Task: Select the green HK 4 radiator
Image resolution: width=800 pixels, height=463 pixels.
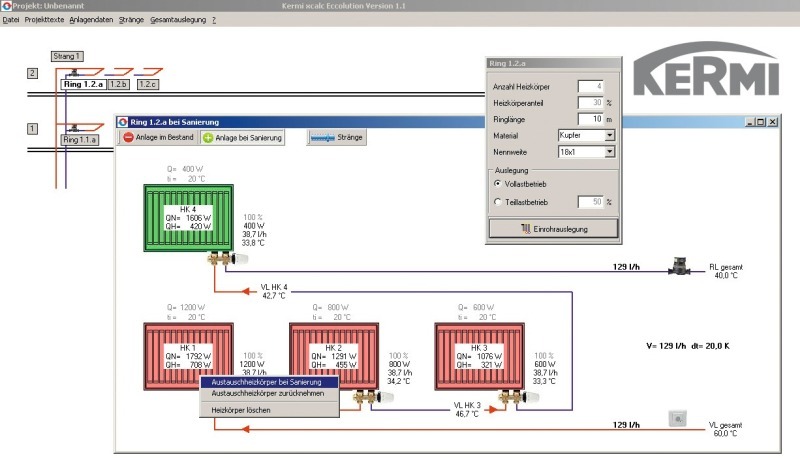Action: tap(189, 218)
